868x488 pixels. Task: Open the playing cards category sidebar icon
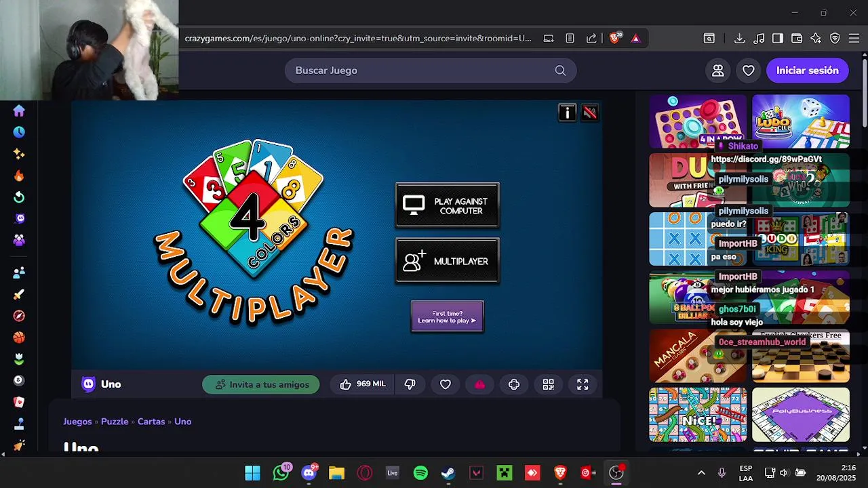pyautogui.click(x=19, y=402)
